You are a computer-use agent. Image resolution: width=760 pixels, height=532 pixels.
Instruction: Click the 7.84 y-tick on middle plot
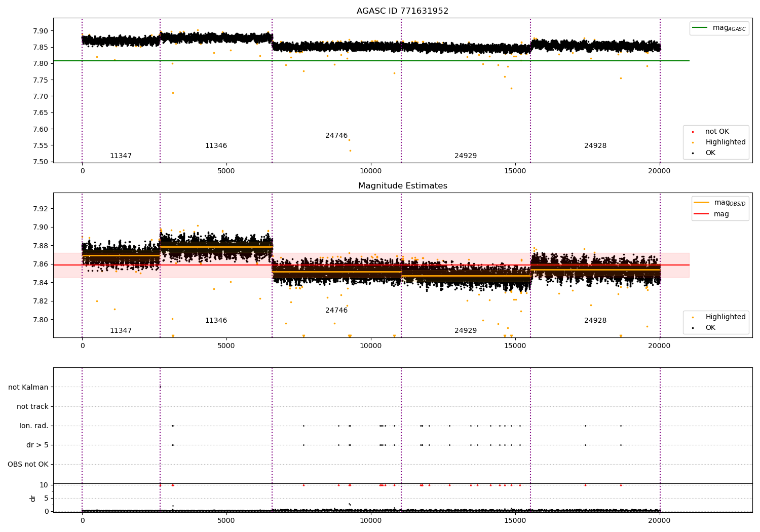tap(41, 283)
